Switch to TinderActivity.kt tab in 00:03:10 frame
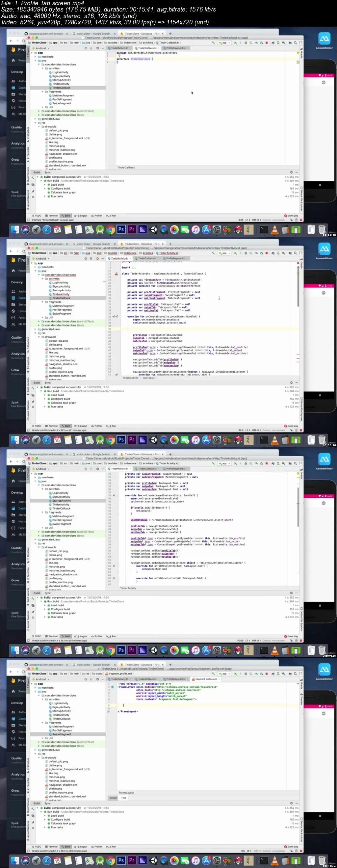Viewport: 337px width, 868px height. [120, 48]
